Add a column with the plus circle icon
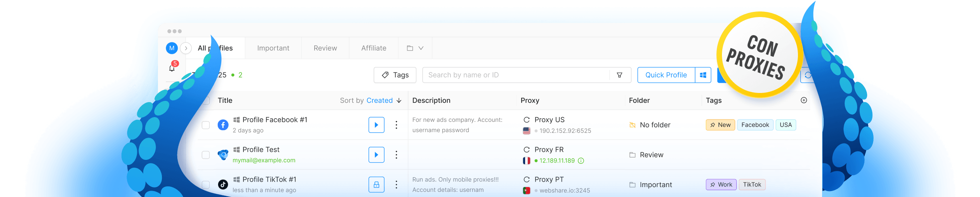 coord(804,100)
